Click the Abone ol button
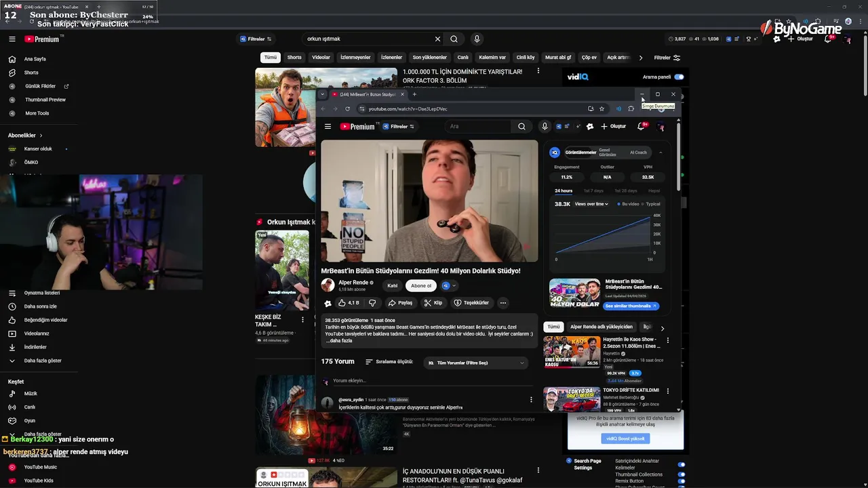 tap(421, 285)
